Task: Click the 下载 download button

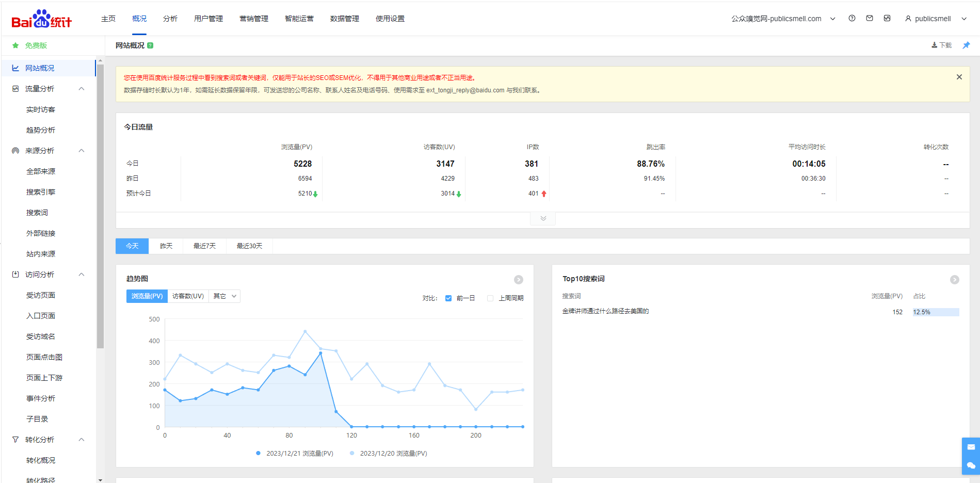Action: [942, 45]
